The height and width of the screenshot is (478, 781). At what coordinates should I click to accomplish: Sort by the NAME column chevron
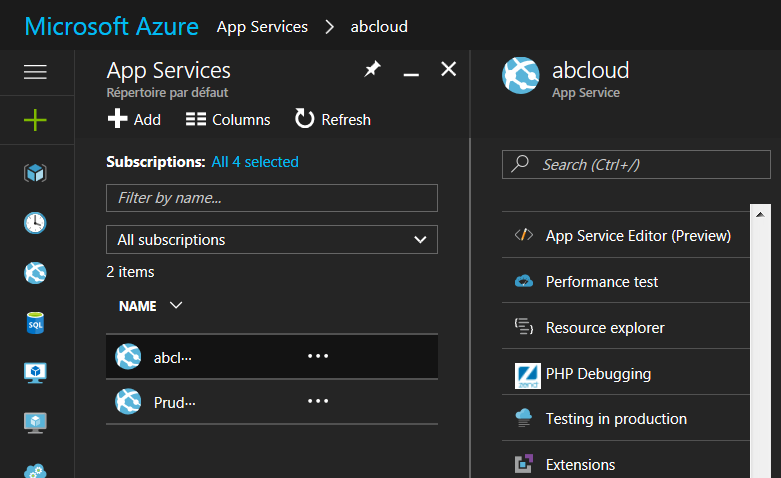[176, 305]
